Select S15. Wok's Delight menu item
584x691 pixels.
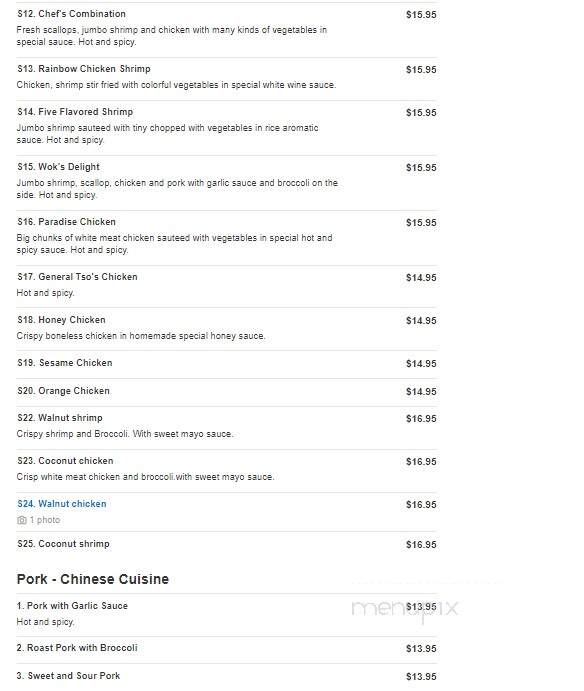click(58, 167)
